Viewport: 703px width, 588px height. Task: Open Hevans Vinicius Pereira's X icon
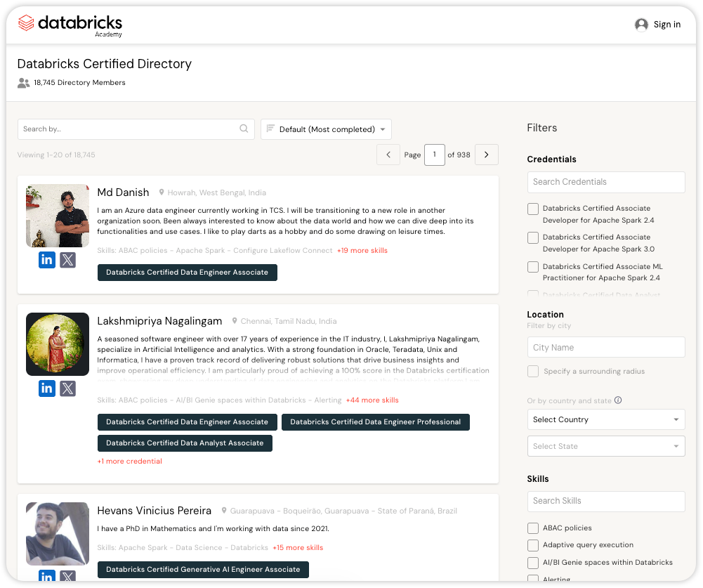(67, 575)
